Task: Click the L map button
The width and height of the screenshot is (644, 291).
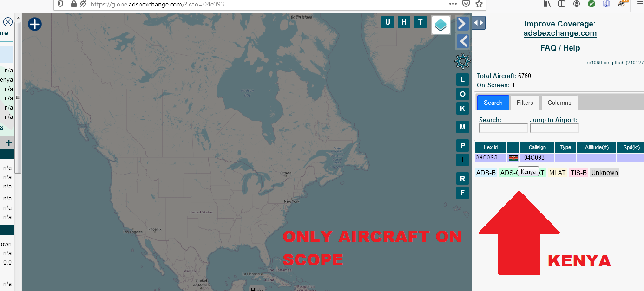Action: [462, 79]
